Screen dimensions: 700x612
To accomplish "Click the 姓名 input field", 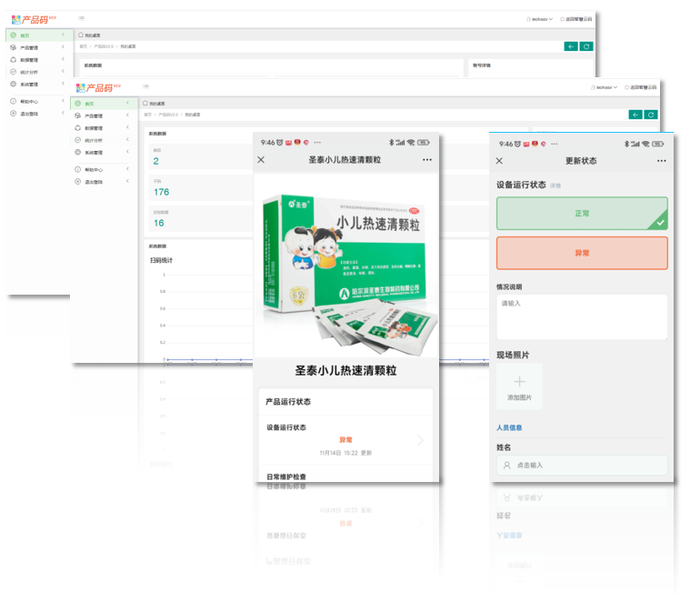I will coord(582,465).
